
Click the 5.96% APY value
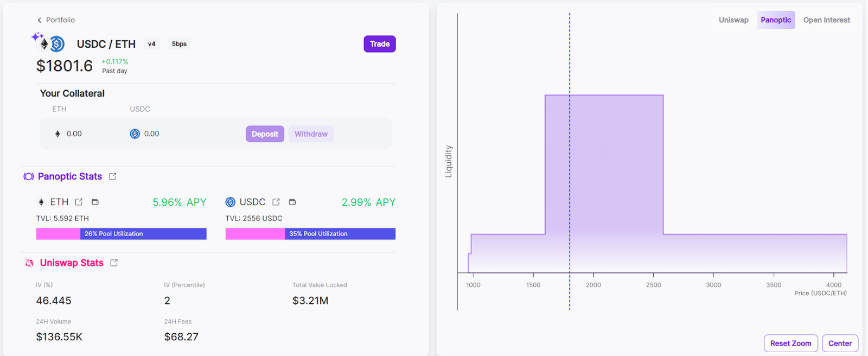pyautogui.click(x=180, y=202)
